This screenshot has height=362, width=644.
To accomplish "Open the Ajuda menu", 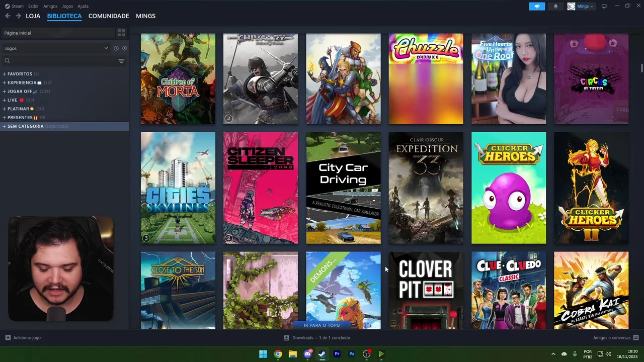I will click(x=83, y=6).
